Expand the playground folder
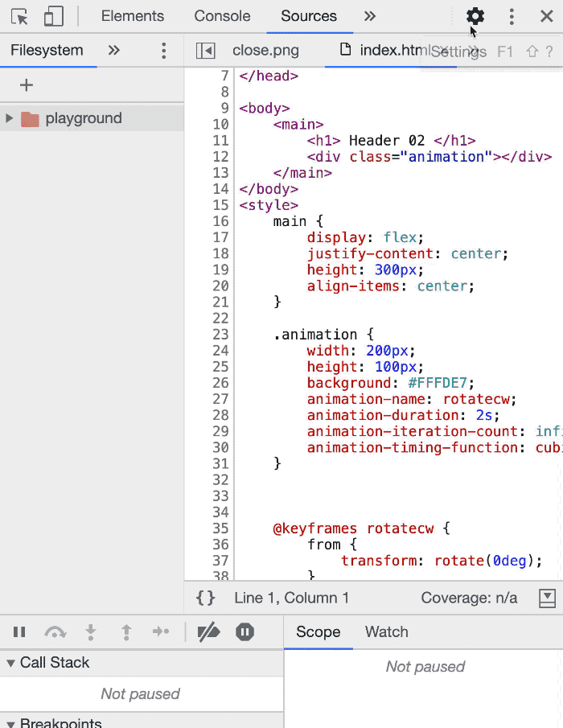Viewport: 563px width, 728px height. (10, 118)
